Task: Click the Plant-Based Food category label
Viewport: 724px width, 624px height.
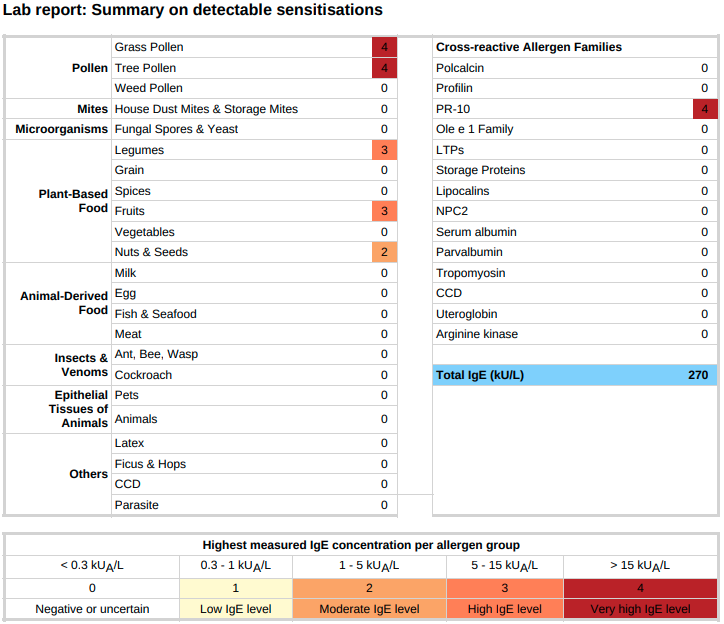Action: (x=73, y=201)
